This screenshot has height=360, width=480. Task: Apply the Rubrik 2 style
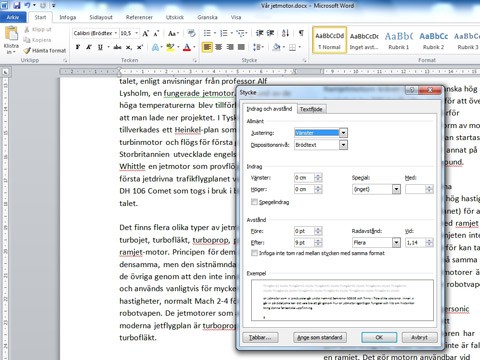pyautogui.click(x=433, y=40)
